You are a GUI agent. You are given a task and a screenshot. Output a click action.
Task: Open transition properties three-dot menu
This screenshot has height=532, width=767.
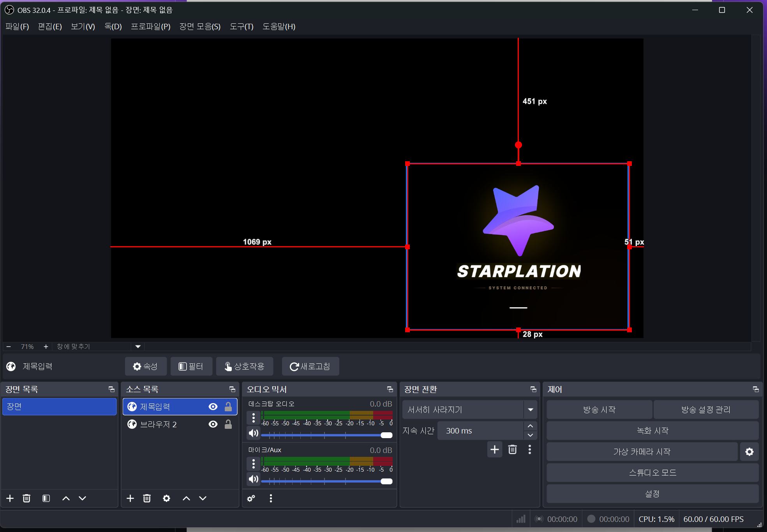tap(530, 449)
